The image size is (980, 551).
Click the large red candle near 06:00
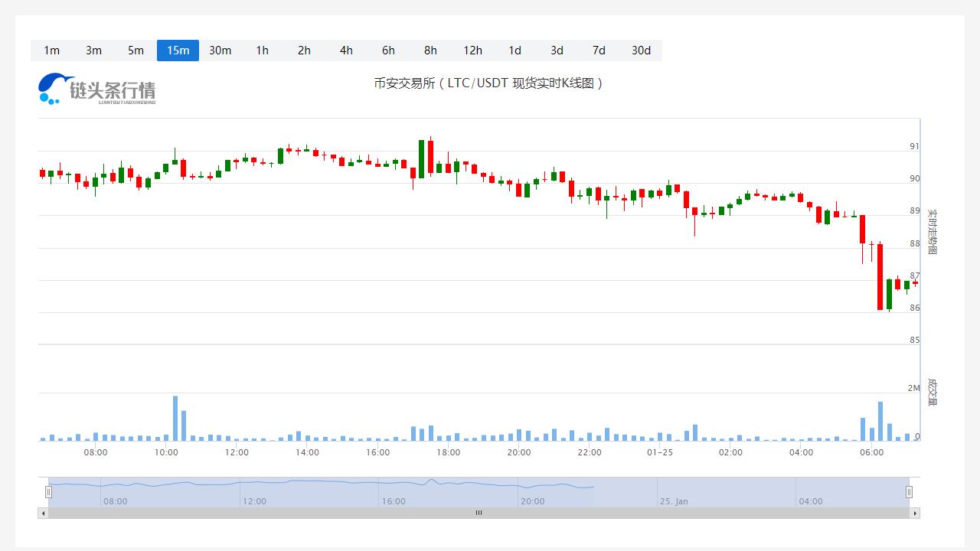(880, 276)
